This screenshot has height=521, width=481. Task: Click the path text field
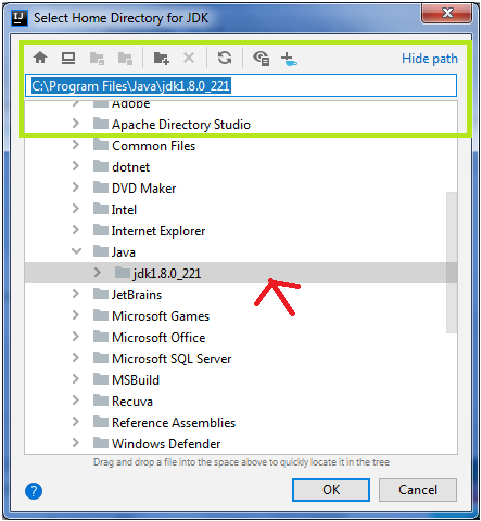point(241,86)
